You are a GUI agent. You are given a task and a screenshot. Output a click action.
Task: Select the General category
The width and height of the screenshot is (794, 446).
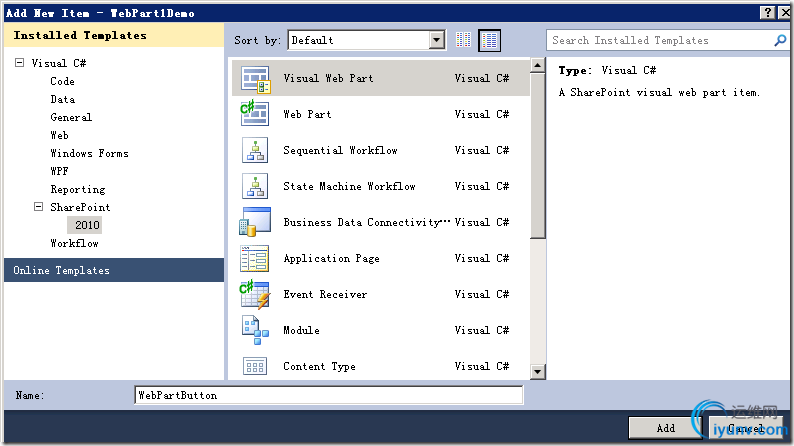click(x=71, y=117)
